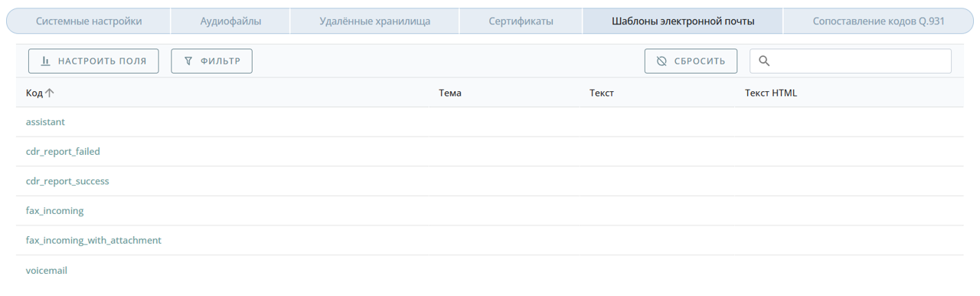Click the Текст column header

coord(602,93)
